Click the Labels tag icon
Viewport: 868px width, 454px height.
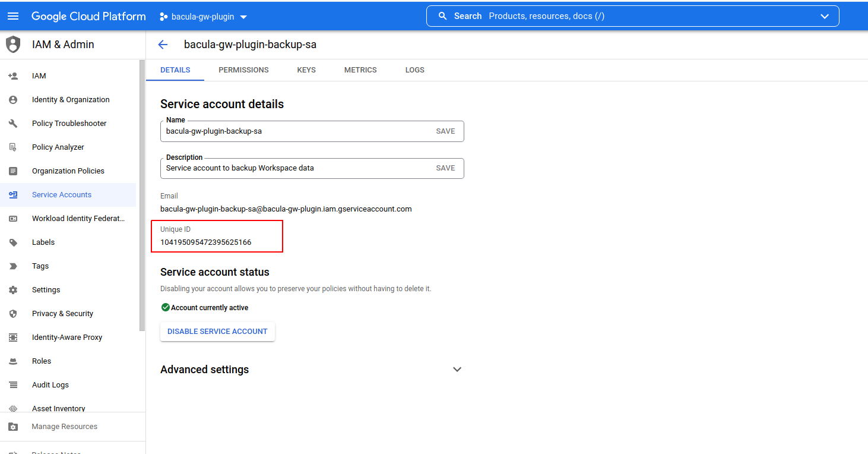[13, 242]
